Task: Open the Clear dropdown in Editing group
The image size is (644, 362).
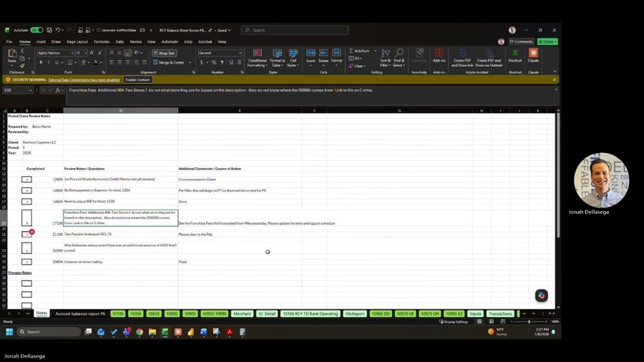Action: pyautogui.click(x=357, y=66)
